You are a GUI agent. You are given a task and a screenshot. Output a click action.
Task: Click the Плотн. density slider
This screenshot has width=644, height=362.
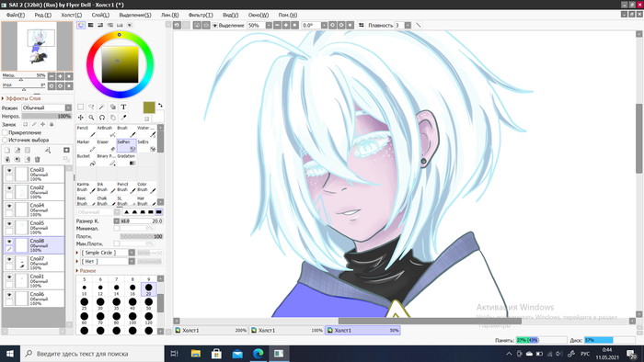(142, 236)
